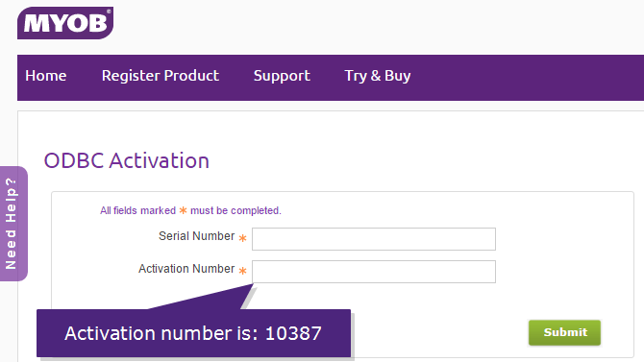
Task: Click the 'must be completed' notice text
Action: click(x=235, y=210)
